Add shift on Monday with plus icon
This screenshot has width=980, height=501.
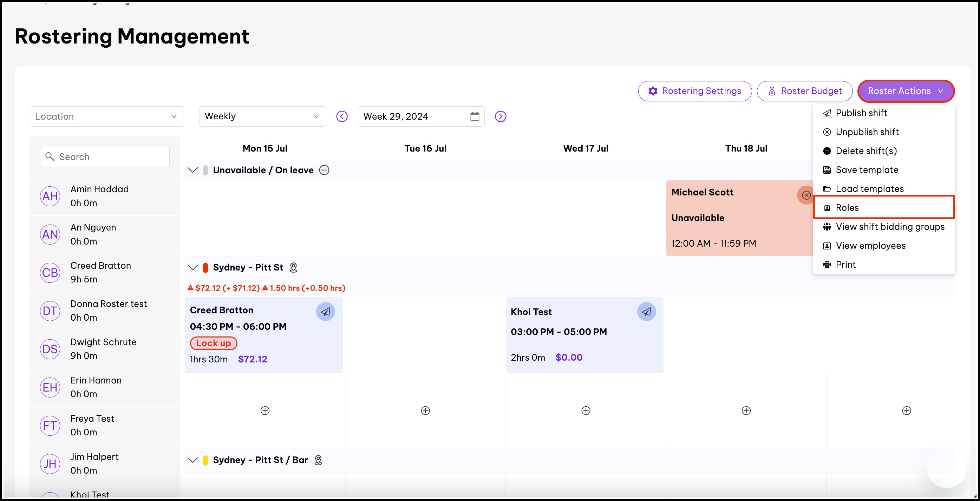(265, 410)
